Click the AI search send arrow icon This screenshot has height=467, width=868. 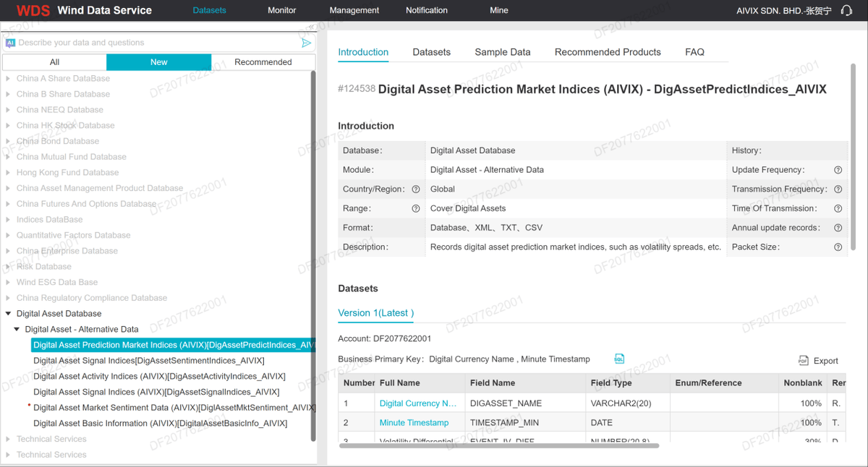(306, 43)
